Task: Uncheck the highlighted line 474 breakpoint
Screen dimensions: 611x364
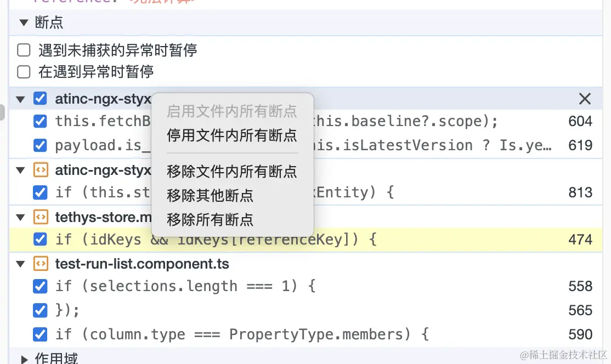Action: pyautogui.click(x=40, y=240)
